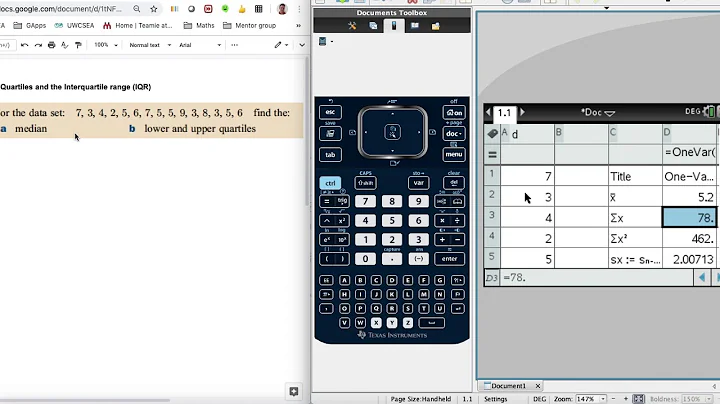Expand more bookmarks with double chevron

tap(298, 26)
